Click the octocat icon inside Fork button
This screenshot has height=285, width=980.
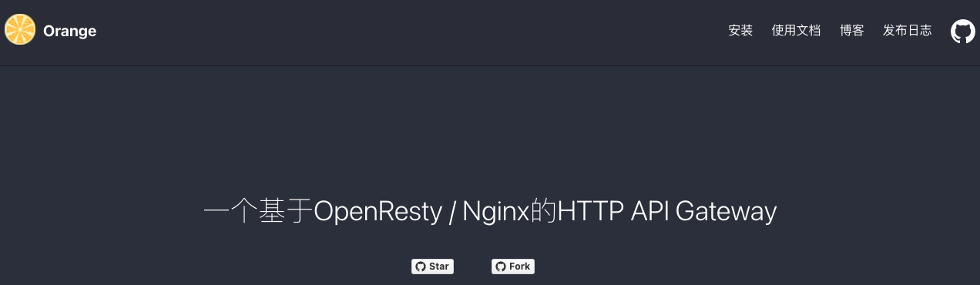pos(501,267)
